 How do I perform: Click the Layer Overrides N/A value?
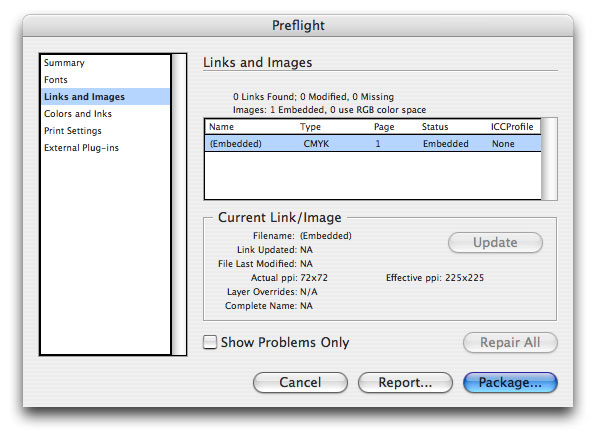[309, 292]
